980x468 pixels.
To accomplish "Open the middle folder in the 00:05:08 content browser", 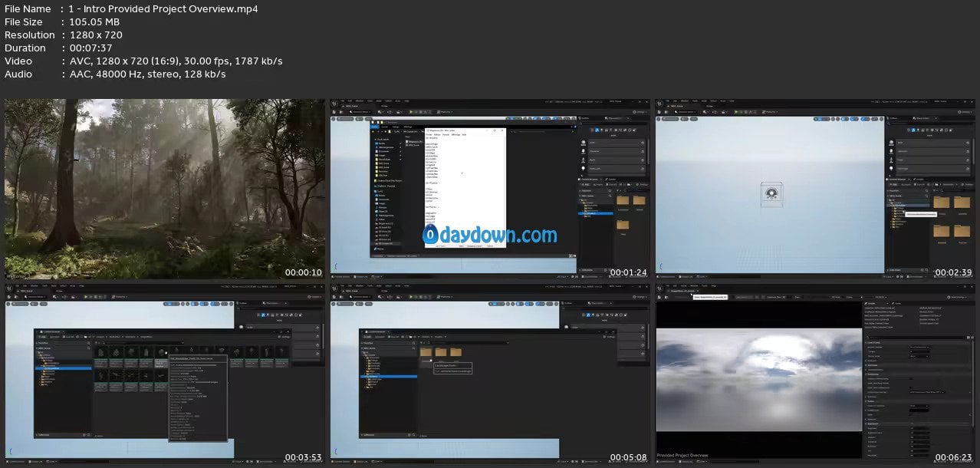I will click(x=441, y=352).
